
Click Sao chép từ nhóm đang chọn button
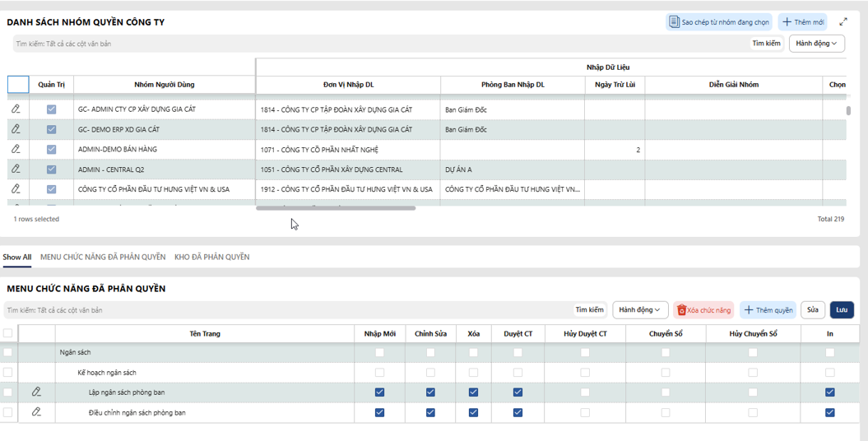[718, 22]
